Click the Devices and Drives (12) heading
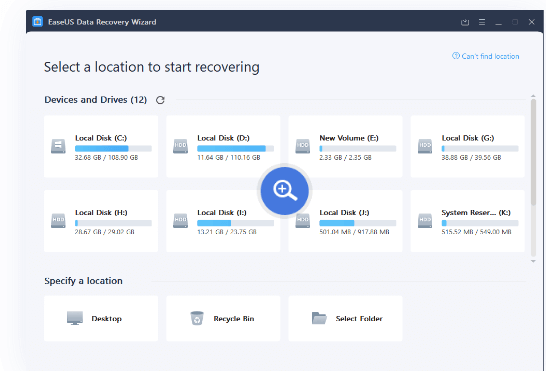The width and height of the screenshot is (546, 371). tap(95, 100)
